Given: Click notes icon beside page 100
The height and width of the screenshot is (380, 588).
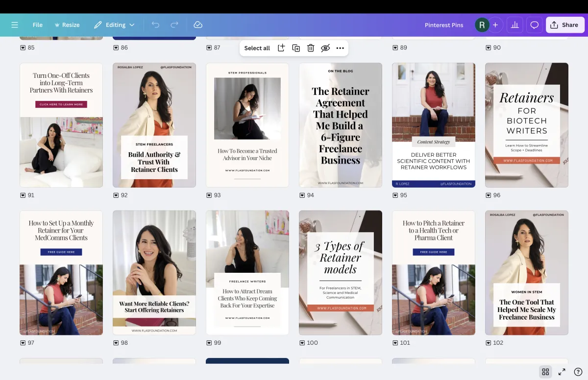Looking at the screenshot, I should [302, 343].
